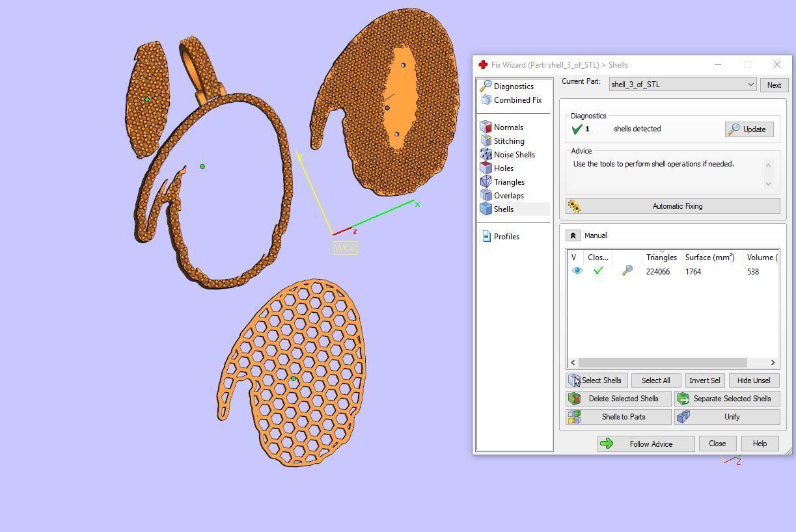Go to the Normals step
Screen dimensions: 796x532
point(508,127)
